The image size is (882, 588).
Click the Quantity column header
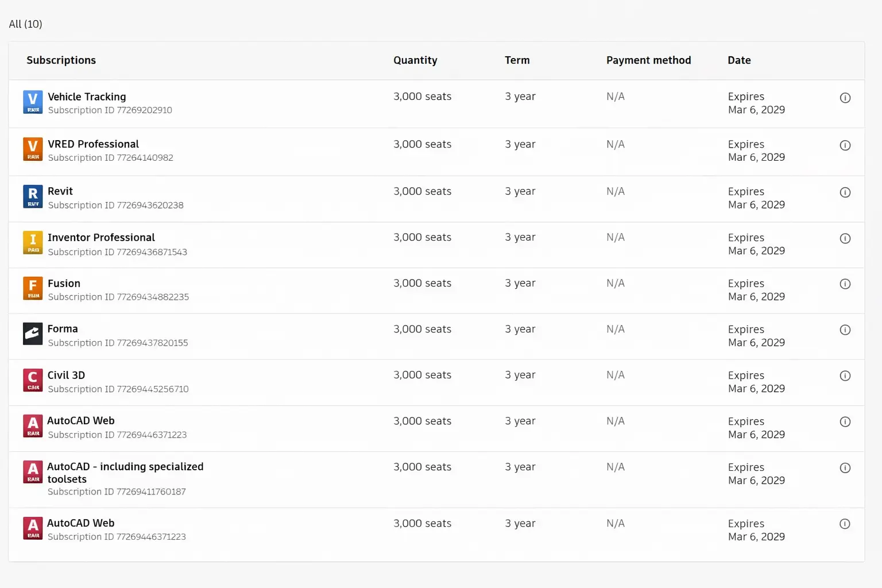(x=415, y=60)
